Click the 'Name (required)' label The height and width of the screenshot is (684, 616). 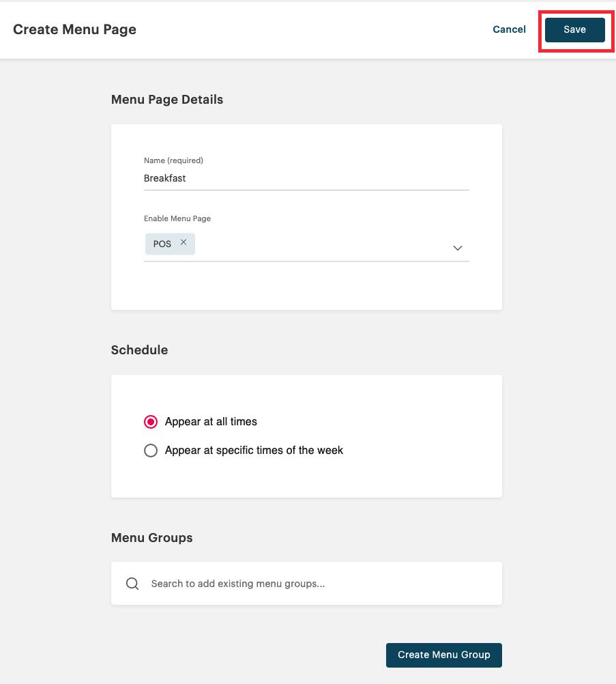click(173, 160)
